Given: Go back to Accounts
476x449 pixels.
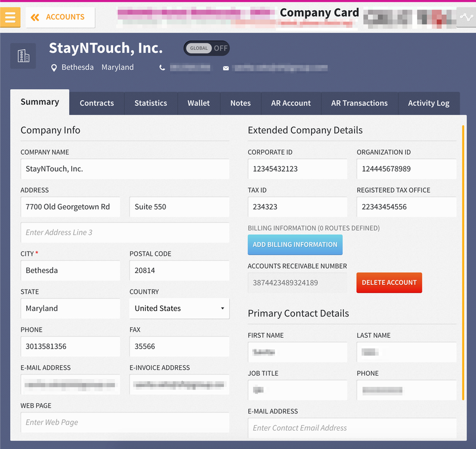Looking at the screenshot, I should point(60,17).
